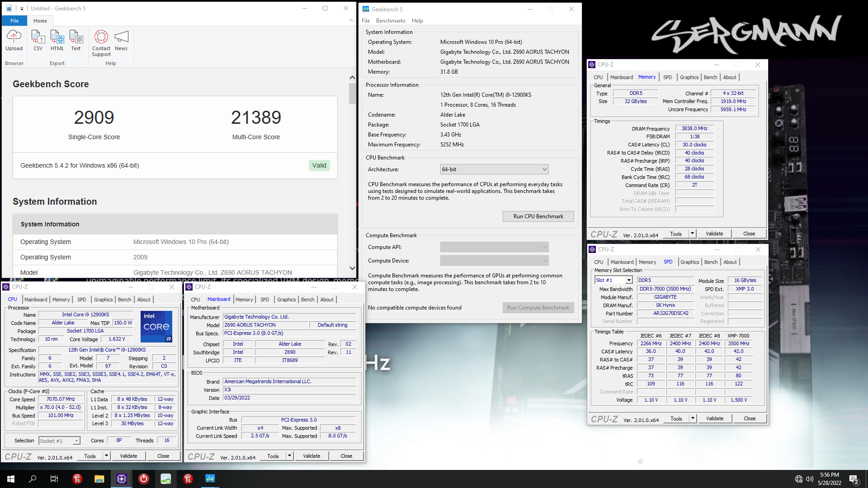This screenshot has height=488, width=868.
Task: Export results as Text
Action: 76,40
